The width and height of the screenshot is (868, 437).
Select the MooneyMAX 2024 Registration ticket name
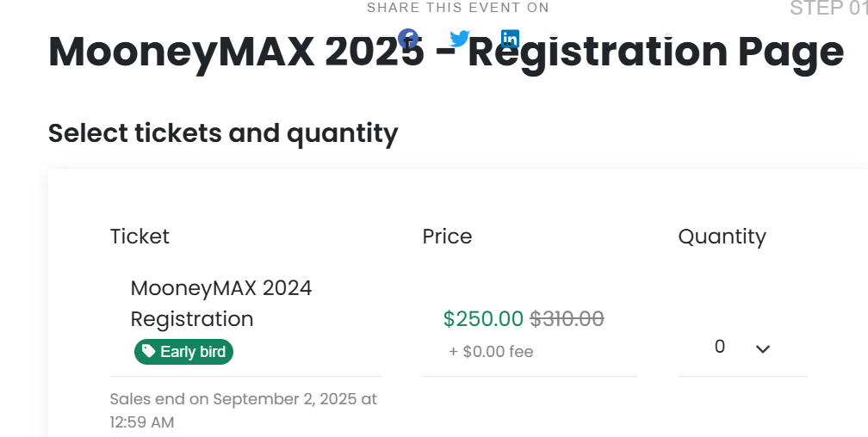click(x=221, y=304)
